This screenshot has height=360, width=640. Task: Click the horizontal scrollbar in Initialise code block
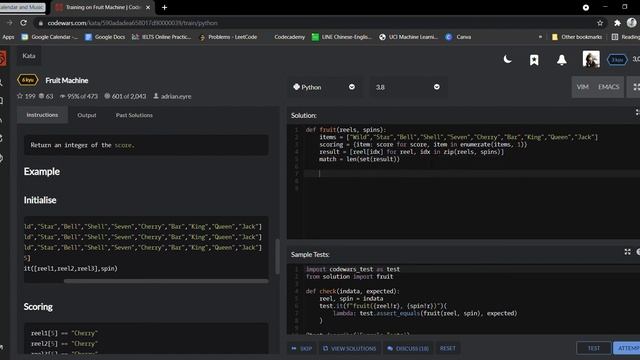[x=166, y=281]
